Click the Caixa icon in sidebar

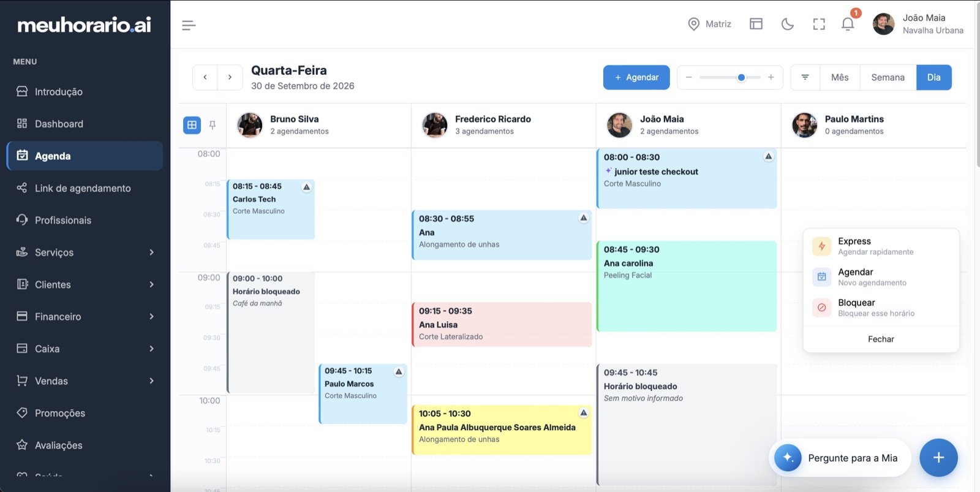tap(22, 348)
